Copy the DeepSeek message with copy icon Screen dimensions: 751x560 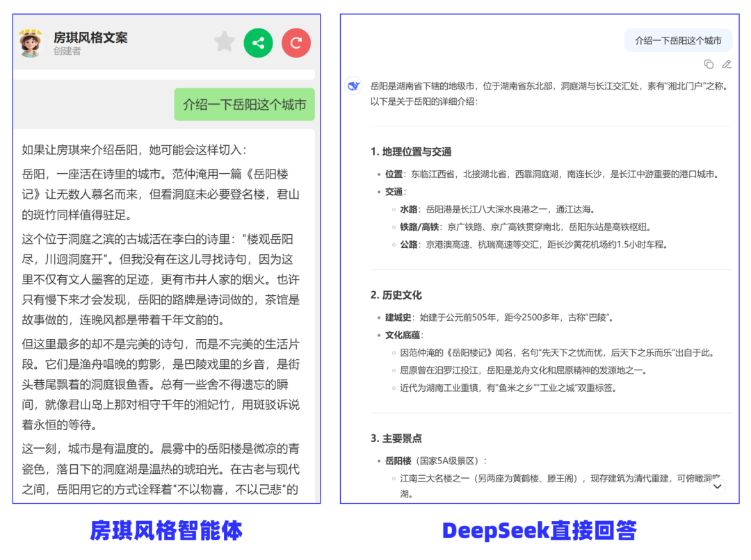coord(709,64)
